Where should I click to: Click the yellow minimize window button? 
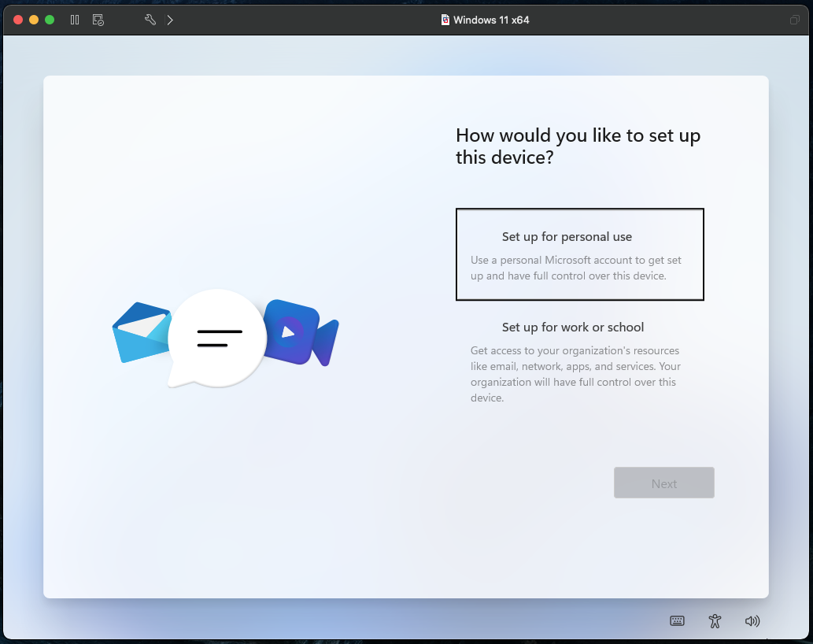pos(34,20)
